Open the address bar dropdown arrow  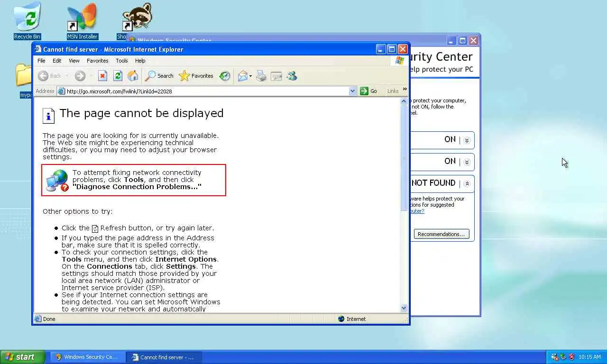point(352,91)
